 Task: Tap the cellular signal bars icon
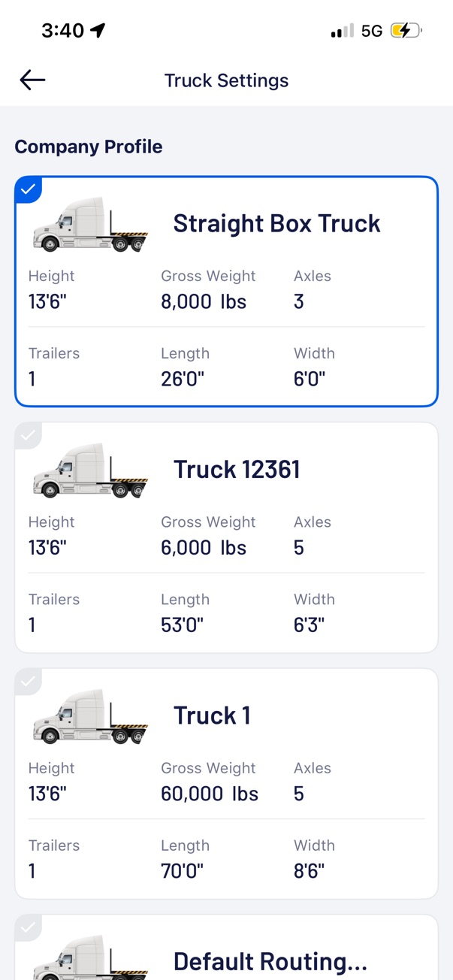coord(342,31)
